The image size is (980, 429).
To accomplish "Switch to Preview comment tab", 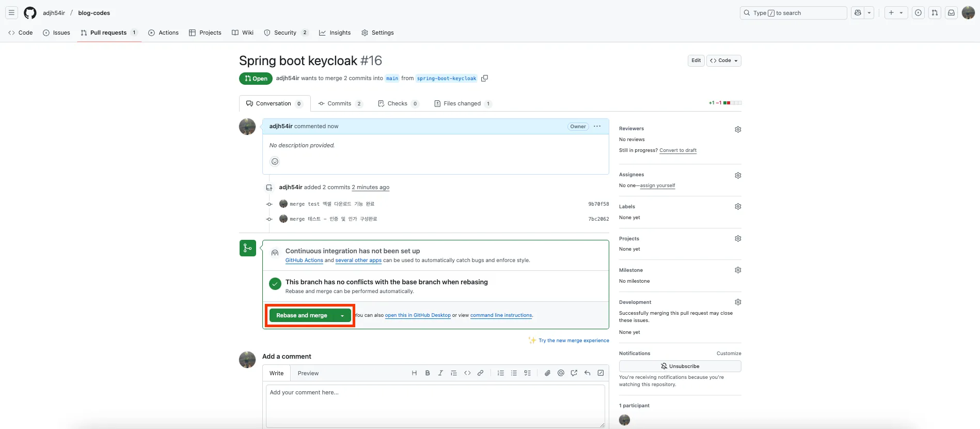I will pos(308,373).
